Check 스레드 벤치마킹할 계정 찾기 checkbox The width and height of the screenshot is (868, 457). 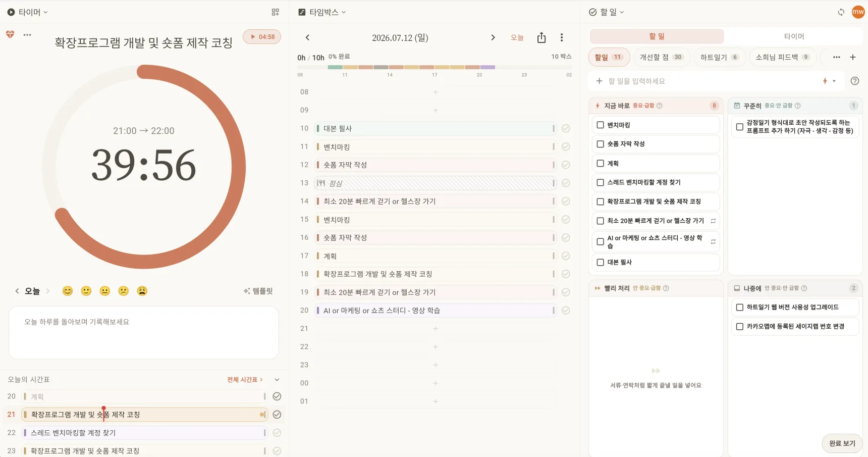601,182
